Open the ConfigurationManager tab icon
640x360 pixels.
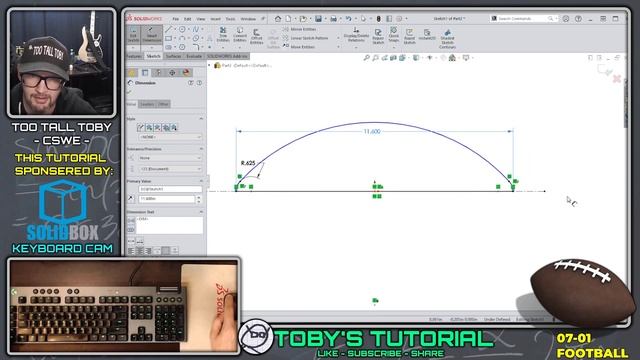pyautogui.click(x=158, y=73)
